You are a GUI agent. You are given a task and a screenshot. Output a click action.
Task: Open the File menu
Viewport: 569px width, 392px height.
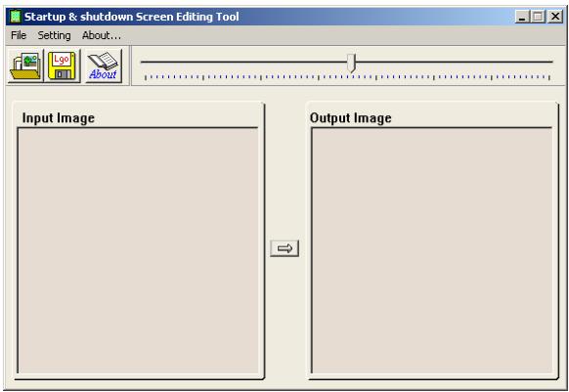click(x=19, y=35)
